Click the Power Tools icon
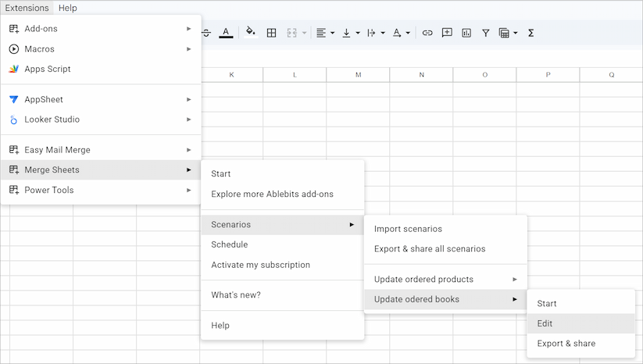The image size is (643, 364). pos(14,190)
